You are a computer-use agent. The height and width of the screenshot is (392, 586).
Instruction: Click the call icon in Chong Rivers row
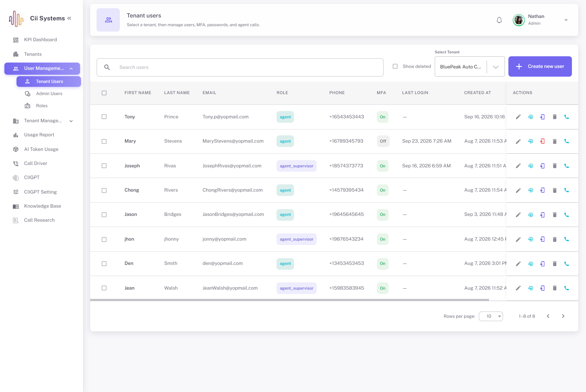click(567, 190)
